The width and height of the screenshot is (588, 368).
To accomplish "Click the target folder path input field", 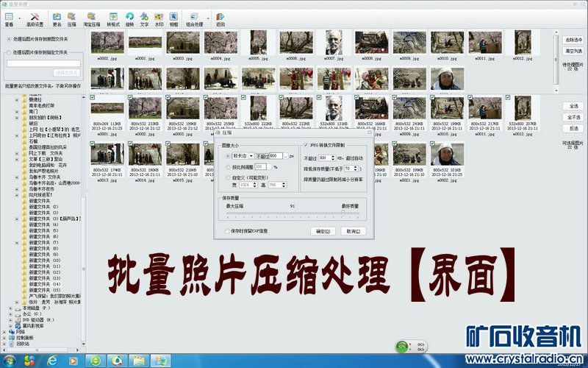I will point(43,64).
